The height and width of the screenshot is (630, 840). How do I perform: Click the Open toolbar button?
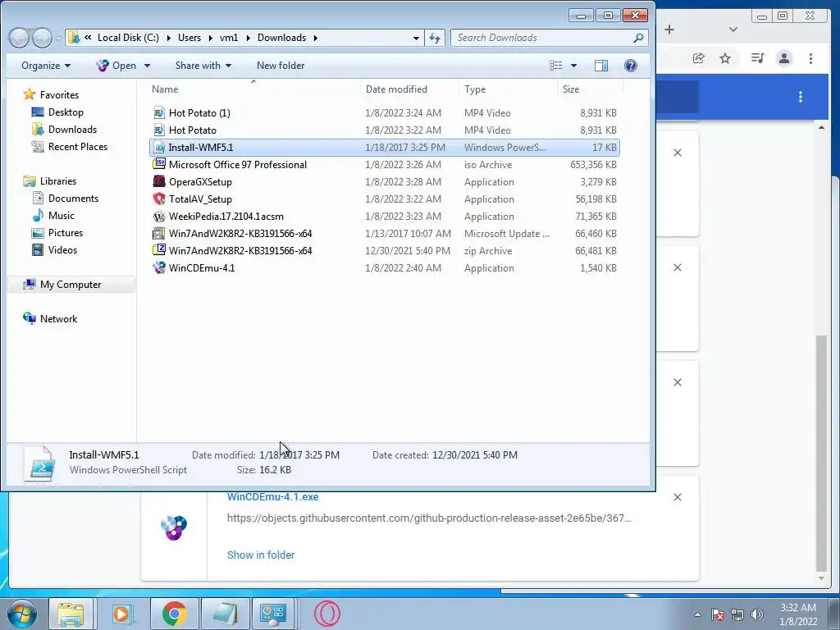116,66
